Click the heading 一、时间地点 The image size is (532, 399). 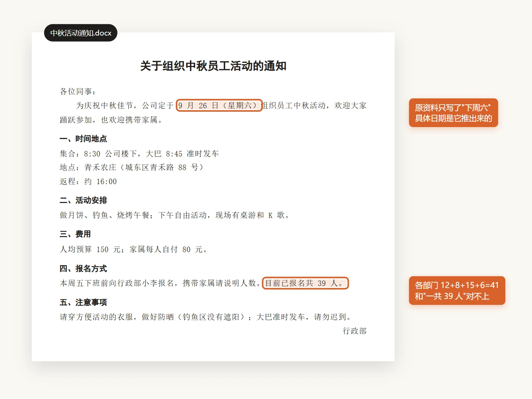83,139
